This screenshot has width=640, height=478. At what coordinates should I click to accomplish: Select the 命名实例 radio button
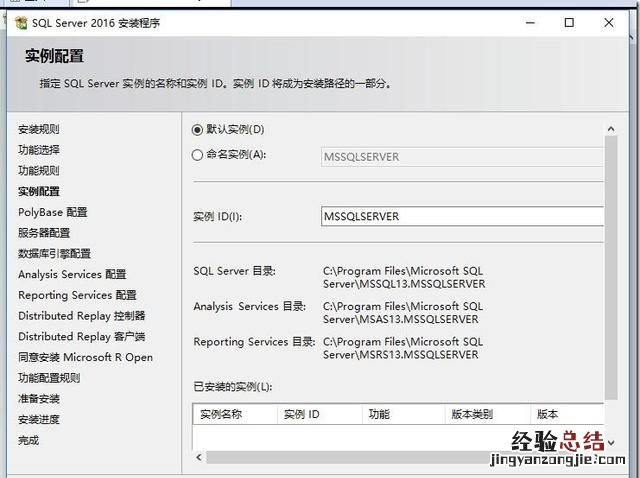click(197, 155)
